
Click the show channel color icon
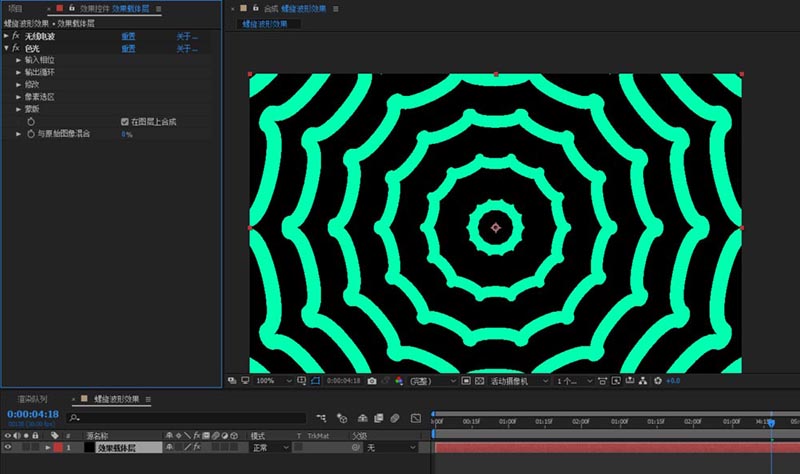tap(400, 381)
